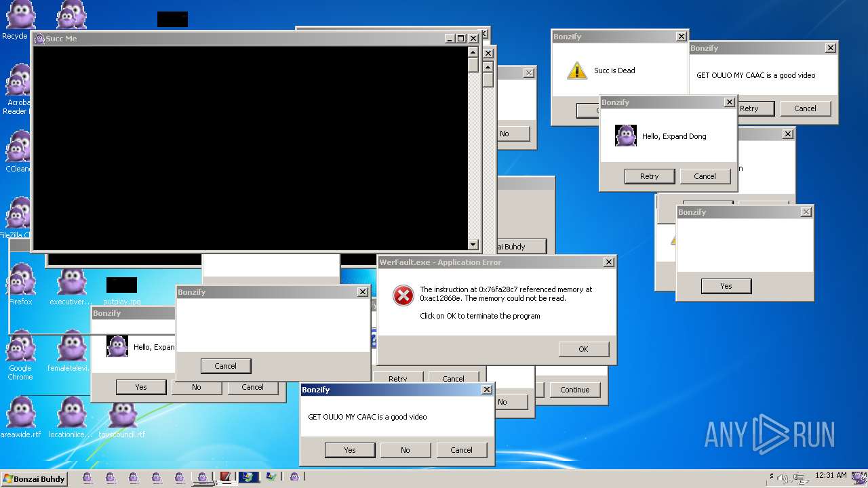Close the WerFault.exe Application Error dialog
This screenshot has width=868, height=488.
(609, 262)
